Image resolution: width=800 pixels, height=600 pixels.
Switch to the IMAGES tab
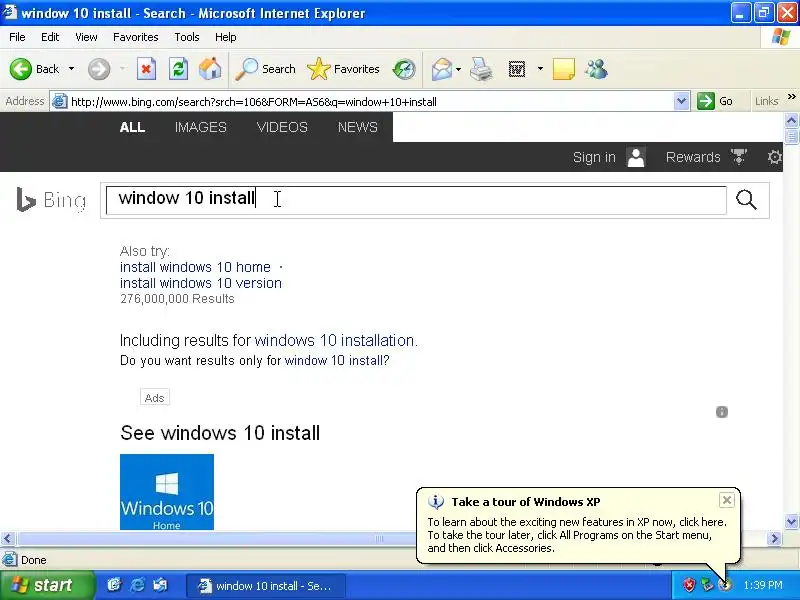click(201, 127)
